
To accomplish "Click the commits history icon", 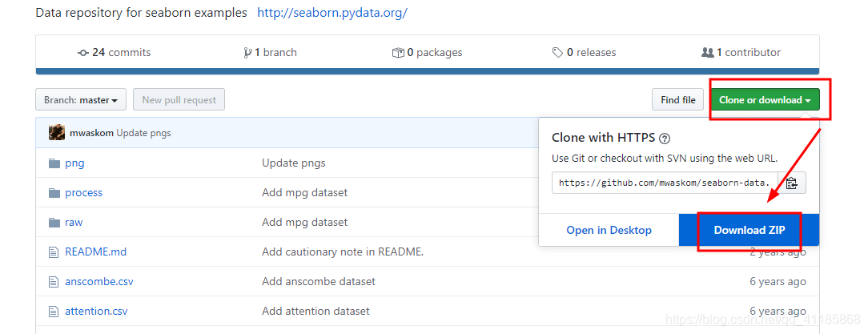I will pos(83,53).
